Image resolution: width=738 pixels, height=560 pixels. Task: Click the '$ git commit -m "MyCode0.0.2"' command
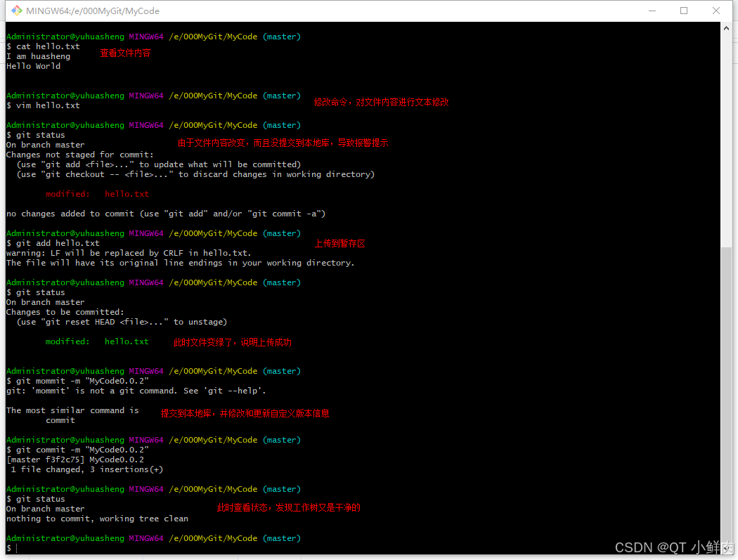pos(77,450)
